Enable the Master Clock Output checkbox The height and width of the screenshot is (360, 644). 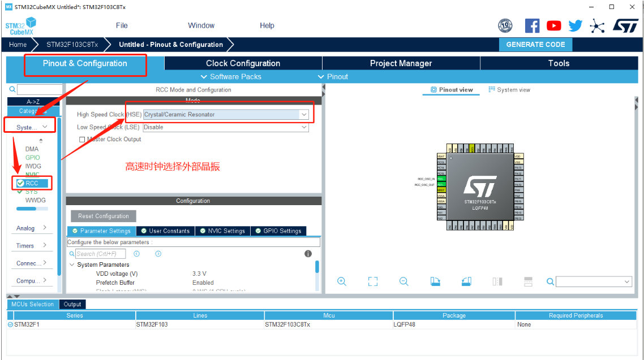tap(82, 140)
